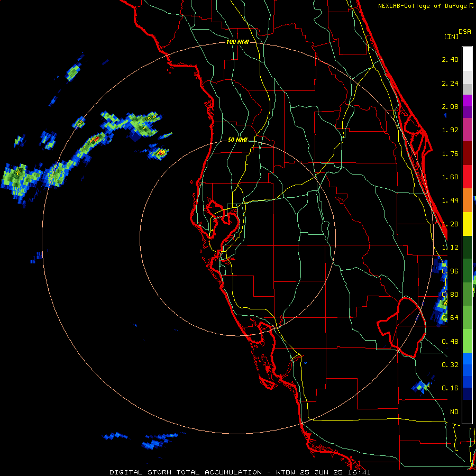Click the 50 NMI range ring label
Screen dimensions: 476x476
237,140
